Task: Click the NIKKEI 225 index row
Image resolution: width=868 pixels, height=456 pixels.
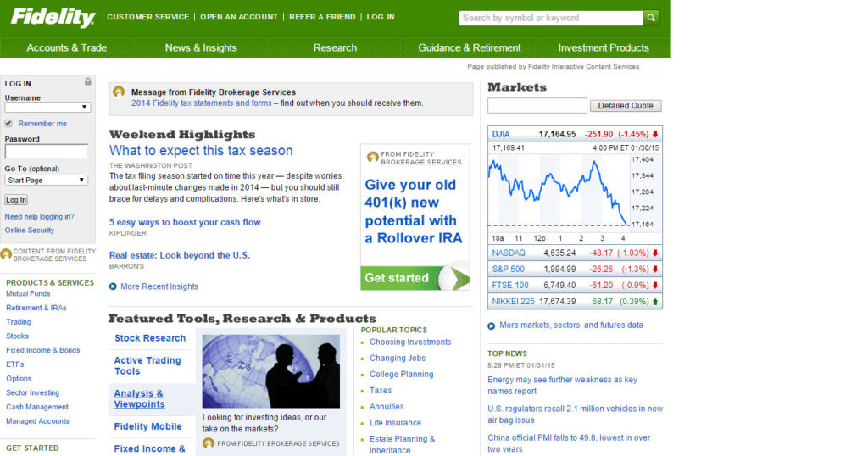Action: click(576, 301)
